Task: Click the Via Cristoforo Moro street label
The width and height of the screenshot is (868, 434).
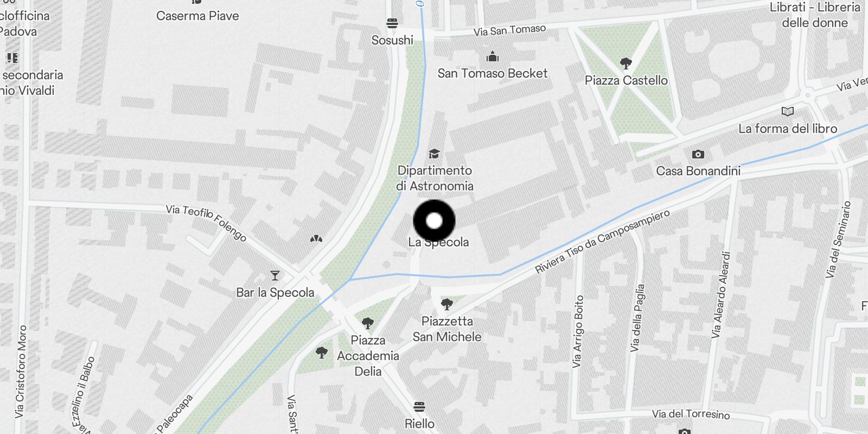Action: click(x=21, y=372)
